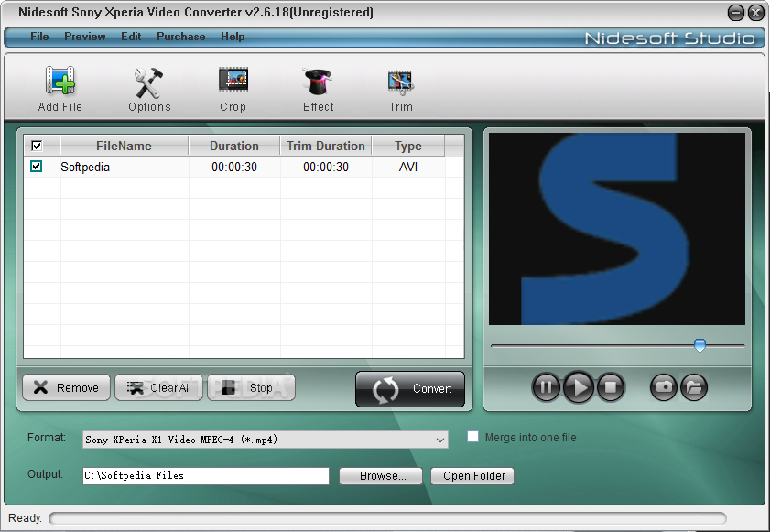
Task: Click the Type column header
Action: (x=408, y=146)
